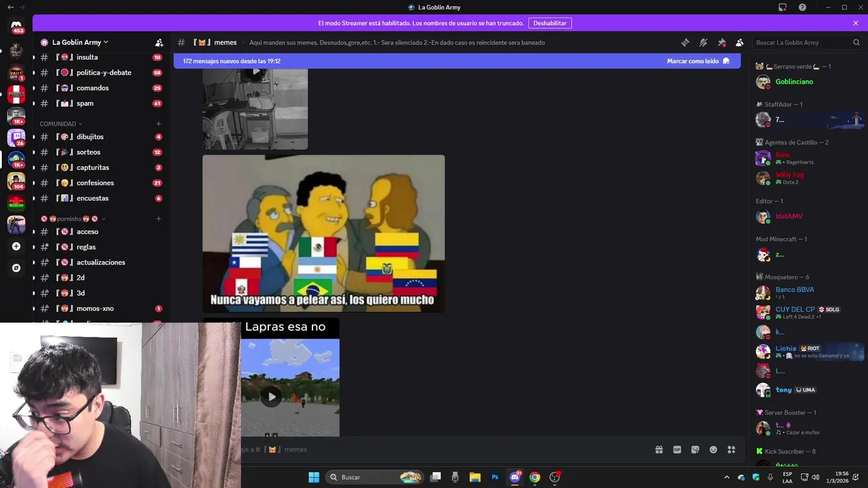Open the 3d channel
The width and height of the screenshot is (868, 488).
coord(101,293)
